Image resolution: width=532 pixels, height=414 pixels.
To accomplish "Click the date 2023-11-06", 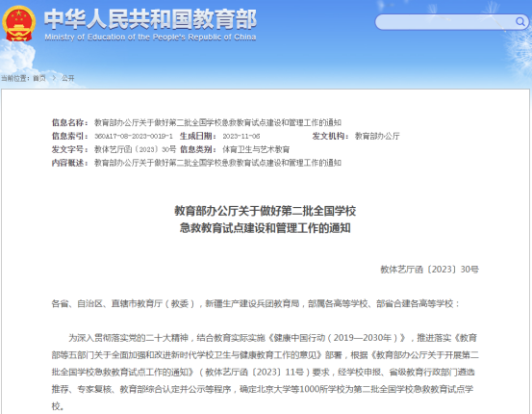I will [x=241, y=136].
